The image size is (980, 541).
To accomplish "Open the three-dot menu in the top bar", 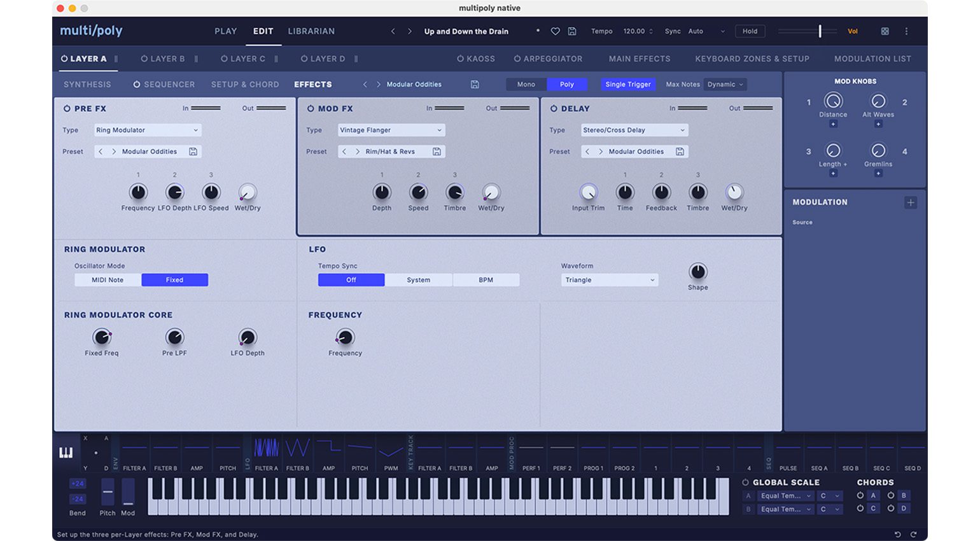I will tap(907, 31).
